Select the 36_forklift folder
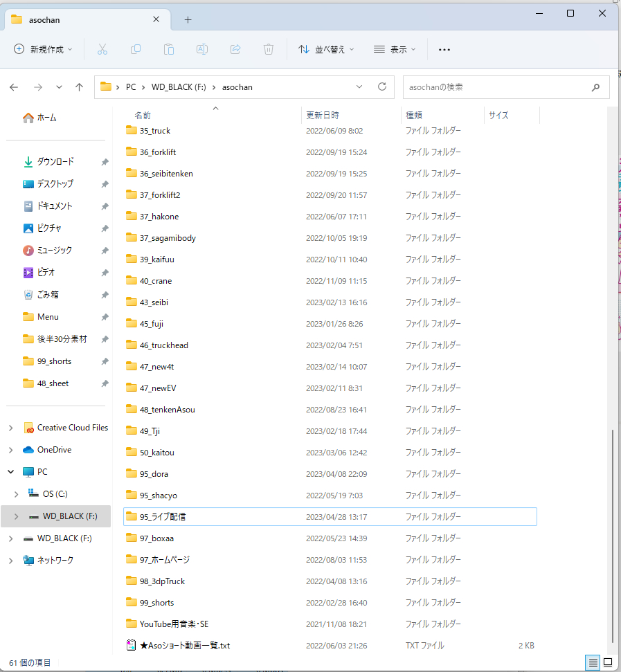 tap(330, 152)
